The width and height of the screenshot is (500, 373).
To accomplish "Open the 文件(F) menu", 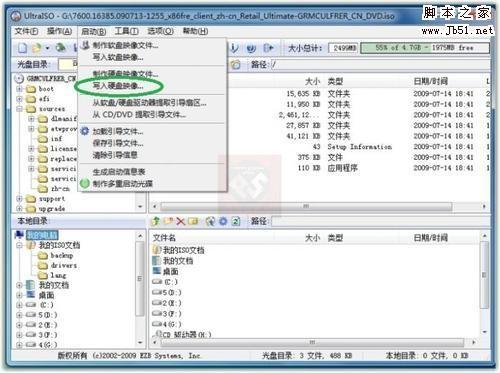I will click(x=26, y=31).
